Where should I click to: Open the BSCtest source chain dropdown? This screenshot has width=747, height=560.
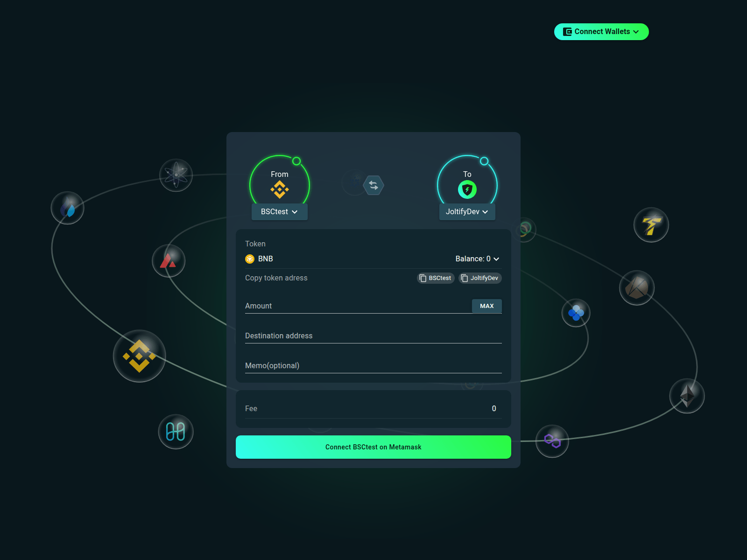coord(279,212)
